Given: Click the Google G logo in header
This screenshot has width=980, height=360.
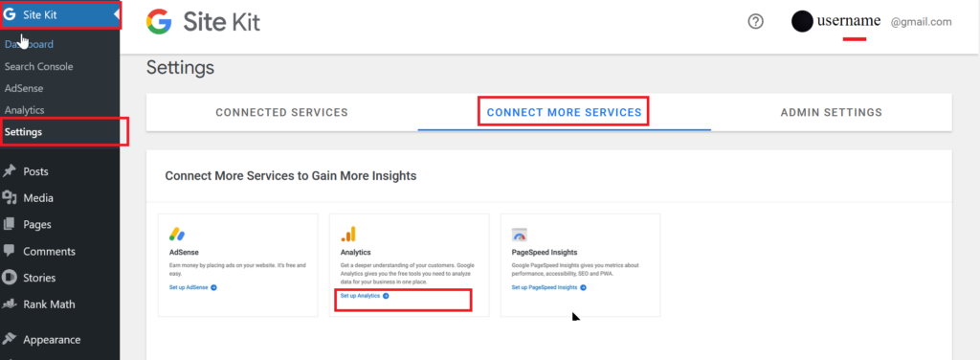Looking at the screenshot, I should (x=159, y=22).
